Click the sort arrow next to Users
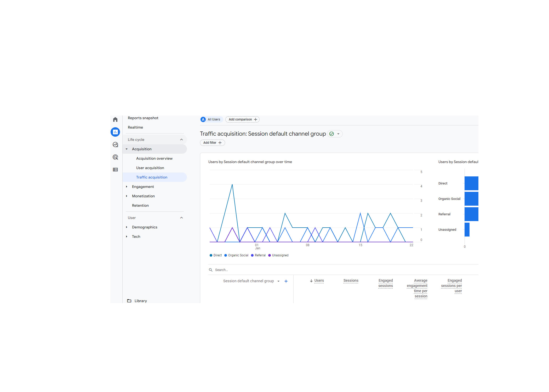Screen dimensions: 549x392 click(x=311, y=281)
